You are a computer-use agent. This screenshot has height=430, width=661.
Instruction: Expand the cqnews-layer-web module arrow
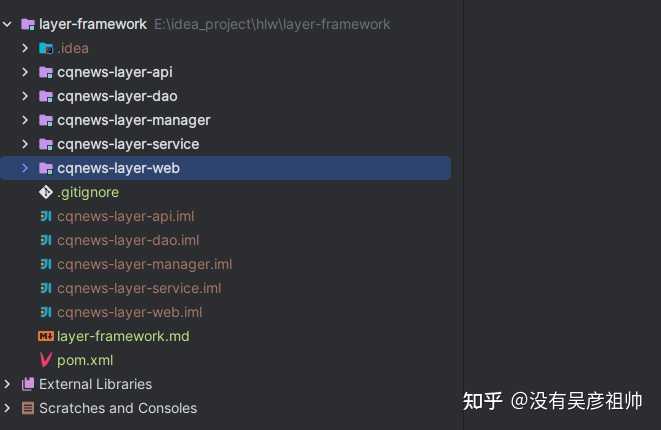click(25, 168)
